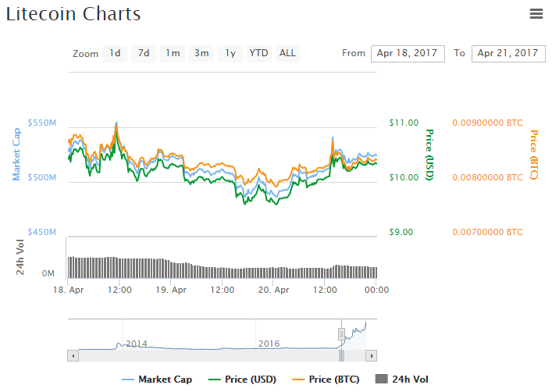Toggle Price (USD) series in legend
Viewport: 552px width, 392px height.
pos(242,380)
